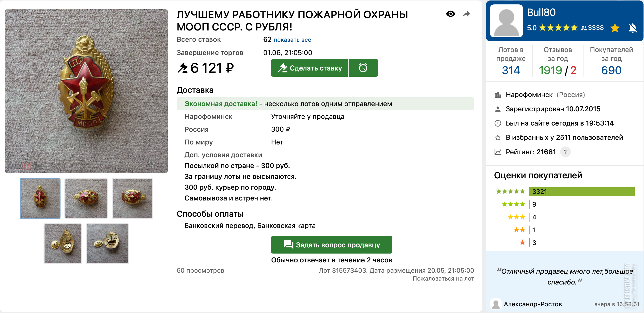
Task: View the badge reverse side fourth thumbnail
Action: pyautogui.click(x=63, y=244)
